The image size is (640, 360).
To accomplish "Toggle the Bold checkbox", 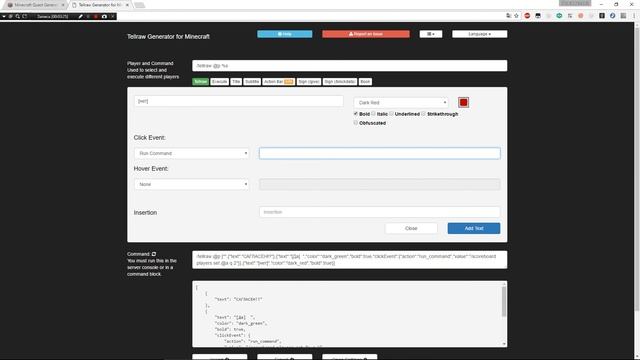I will (356, 113).
